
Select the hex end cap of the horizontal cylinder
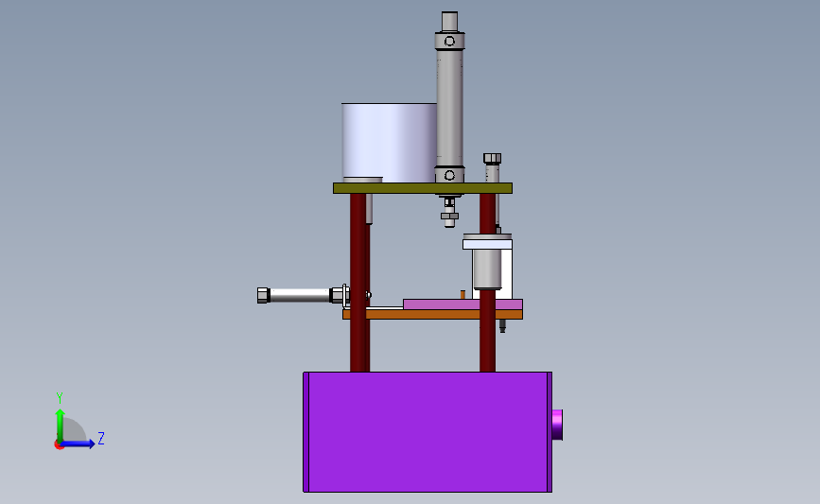tap(264, 295)
